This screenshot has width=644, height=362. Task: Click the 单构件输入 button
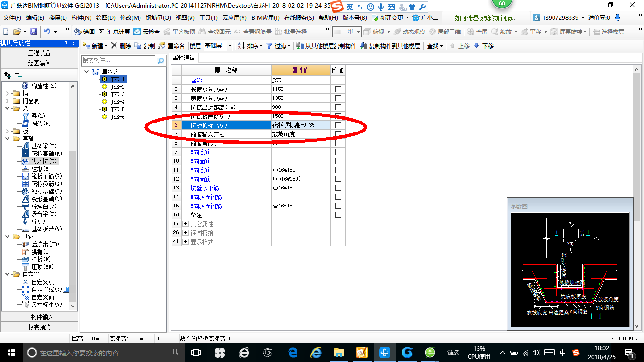pos(39,317)
